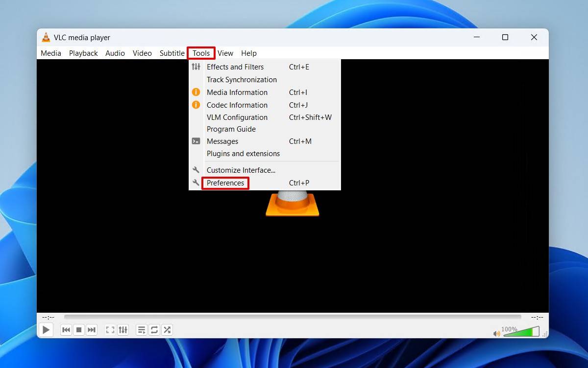This screenshot has height=368, width=588.
Task: Click the Previous media button
Action: 66,330
